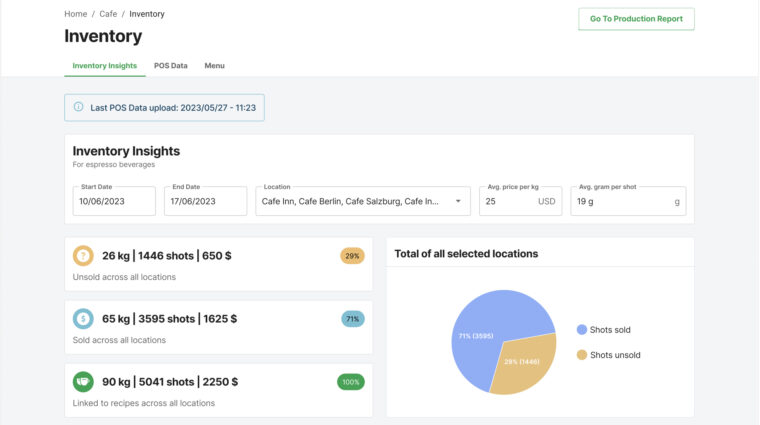
Task: Click the info icon in POS upload banner
Action: [79, 107]
